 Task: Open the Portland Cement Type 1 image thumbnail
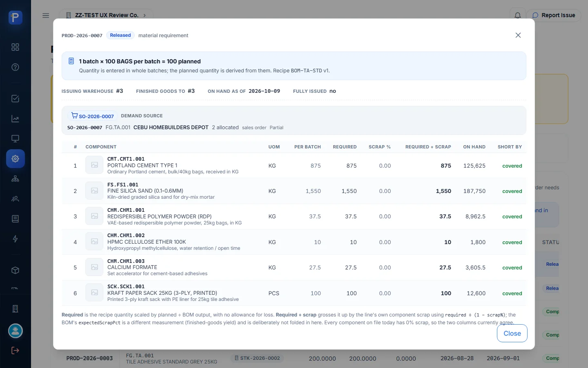click(94, 165)
